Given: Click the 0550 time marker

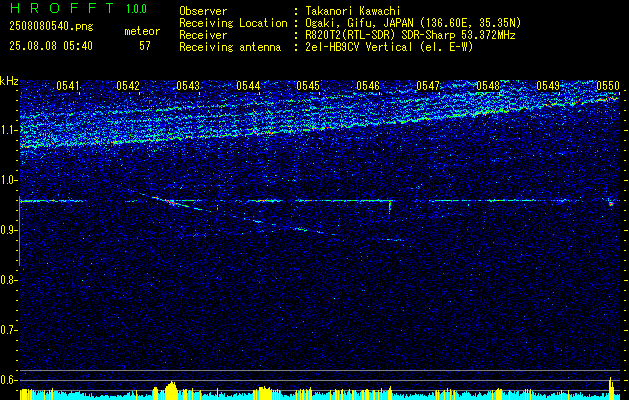Looking at the screenshot, I should [x=608, y=85].
